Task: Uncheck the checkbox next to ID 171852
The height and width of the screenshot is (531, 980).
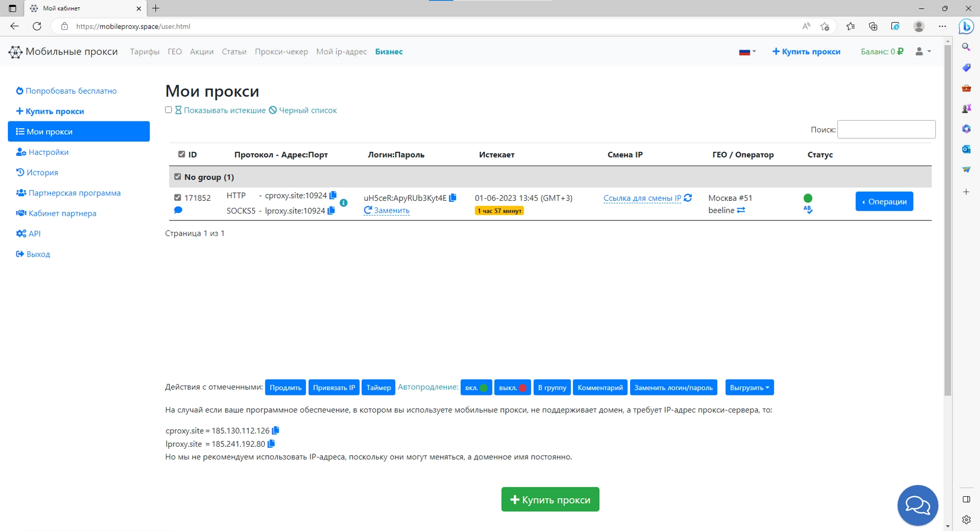Action: (x=178, y=198)
